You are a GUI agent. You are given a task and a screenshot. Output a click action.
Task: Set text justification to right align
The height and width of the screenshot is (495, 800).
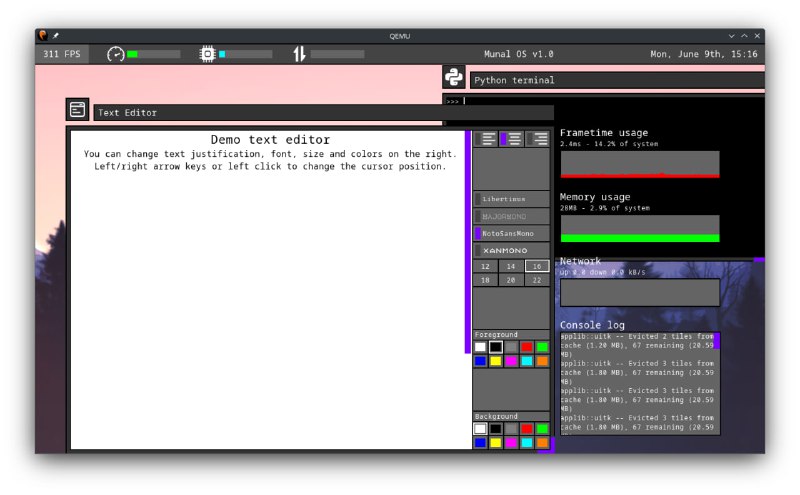pos(538,139)
